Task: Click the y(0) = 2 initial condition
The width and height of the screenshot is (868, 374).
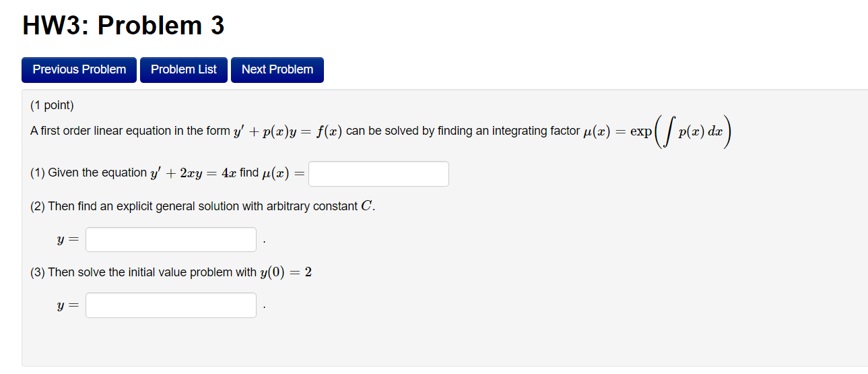Action: [x=286, y=272]
